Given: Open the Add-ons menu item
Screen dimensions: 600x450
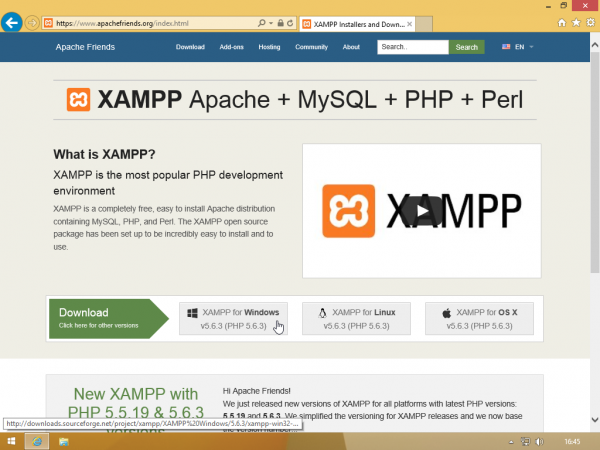Looking at the screenshot, I should [232, 47].
